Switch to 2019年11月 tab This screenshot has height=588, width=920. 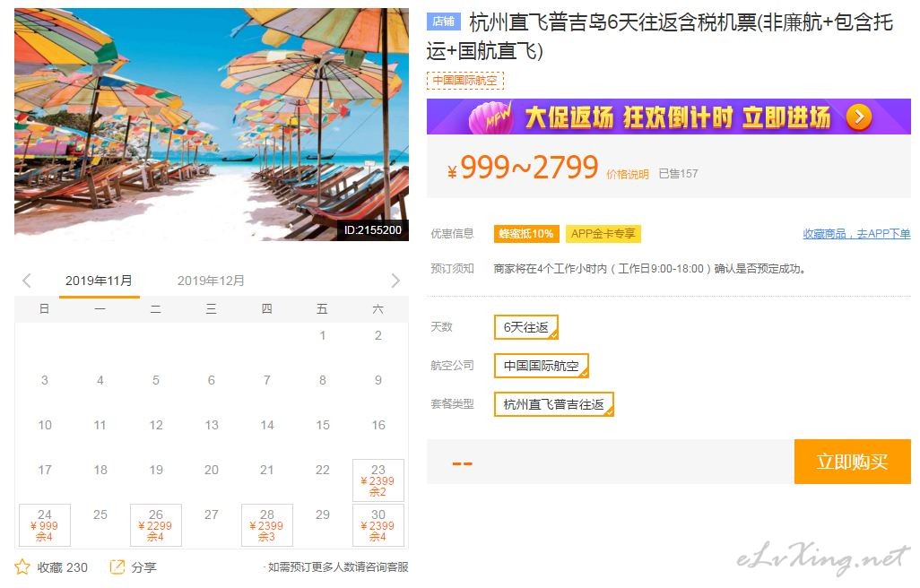(99, 281)
